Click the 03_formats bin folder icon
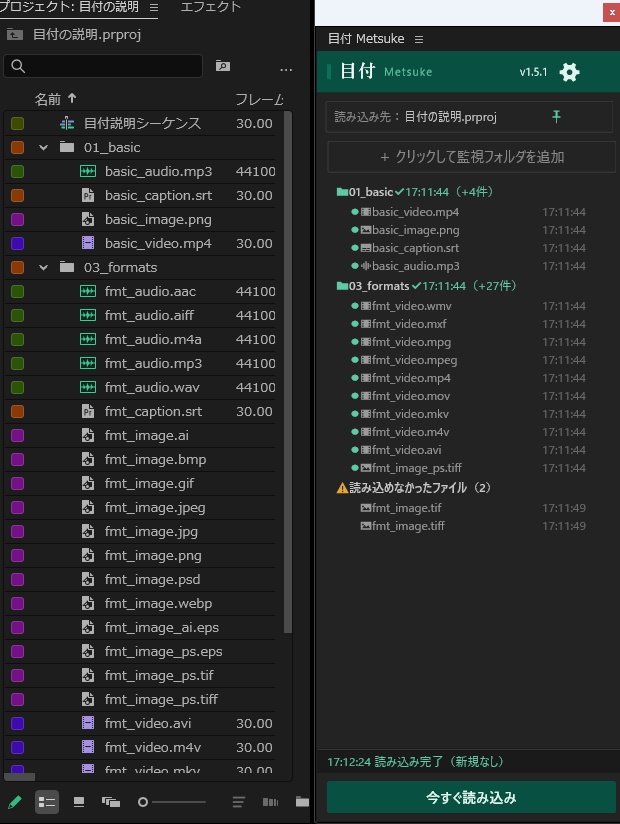 (67, 267)
